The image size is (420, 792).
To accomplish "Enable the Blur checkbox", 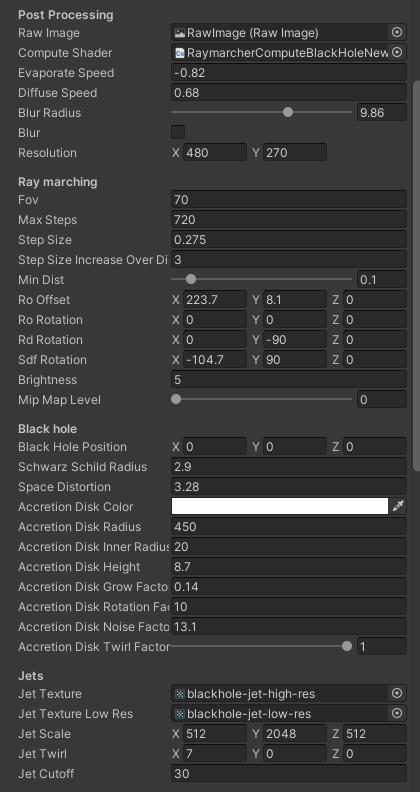I will (x=178, y=132).
